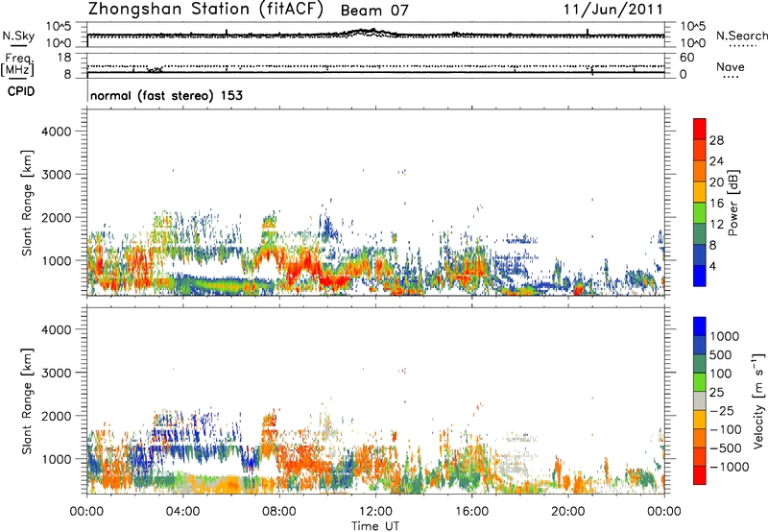The image size is (768, 532).
Task: Click the '16:00' time axis tick label
Action: click(471, 512)
